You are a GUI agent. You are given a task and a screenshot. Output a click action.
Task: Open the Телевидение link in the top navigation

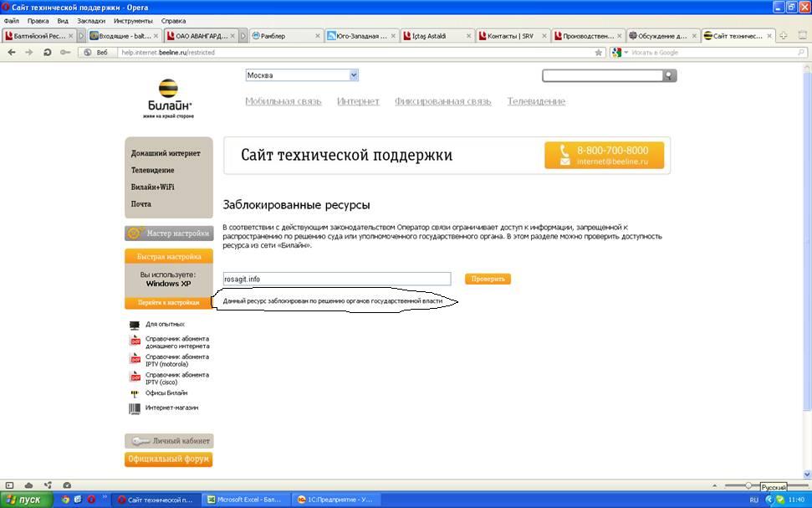[536, 101]
